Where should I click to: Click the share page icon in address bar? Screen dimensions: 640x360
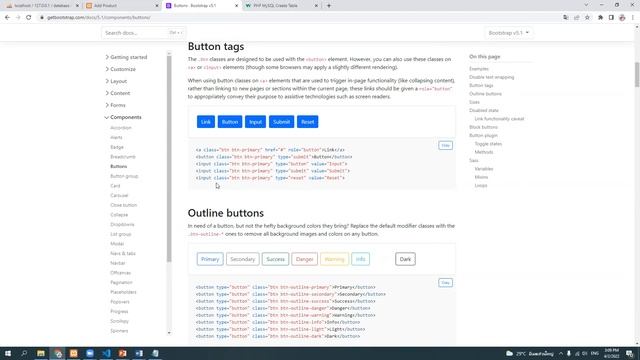tap(576, 18)
